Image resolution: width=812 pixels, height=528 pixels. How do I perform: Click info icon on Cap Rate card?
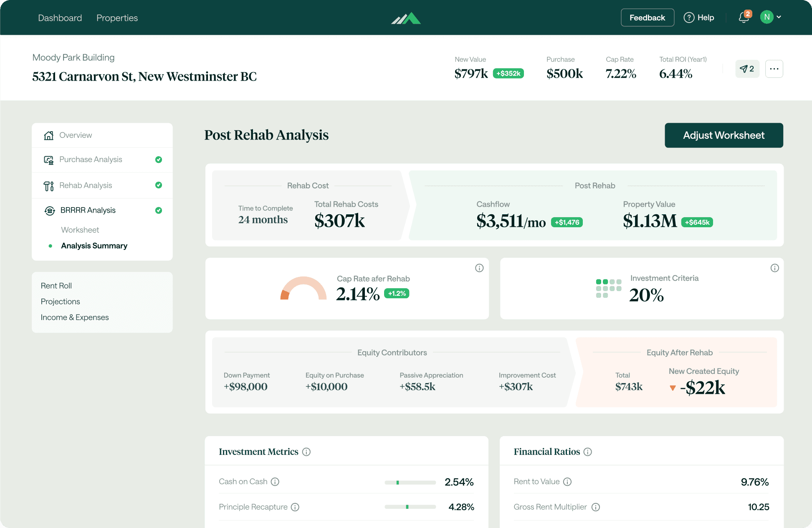(479, 268)
